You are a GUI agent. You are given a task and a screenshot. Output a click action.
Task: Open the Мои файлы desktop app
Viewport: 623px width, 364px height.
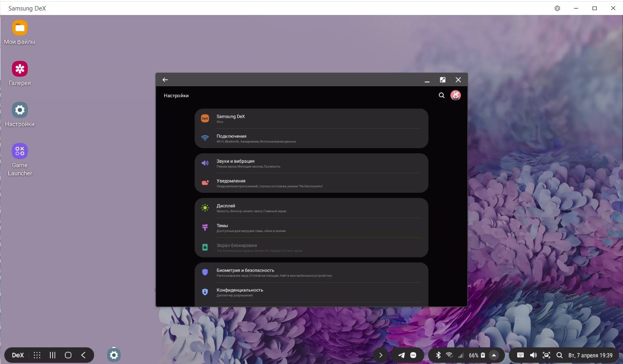[x=19, y=32]
